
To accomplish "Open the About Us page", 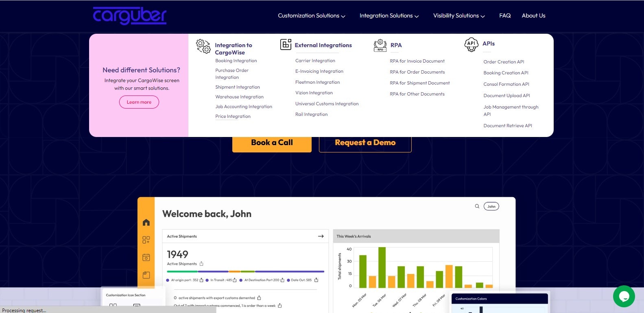I will coord(533,15).
